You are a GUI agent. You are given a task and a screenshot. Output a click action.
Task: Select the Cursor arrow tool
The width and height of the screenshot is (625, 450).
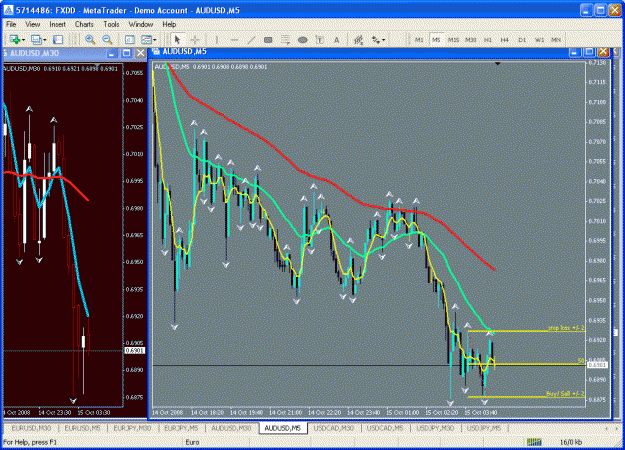point(177,39)
